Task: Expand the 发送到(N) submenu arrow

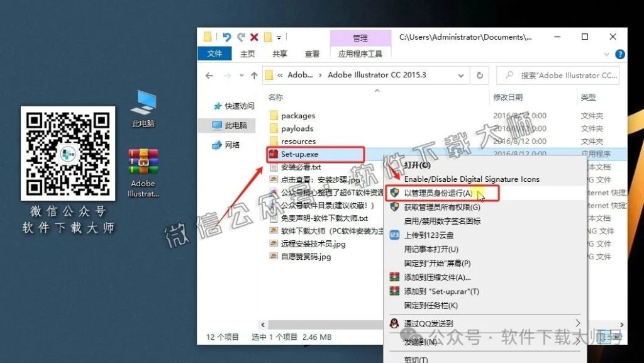Action: click(577, 340)
